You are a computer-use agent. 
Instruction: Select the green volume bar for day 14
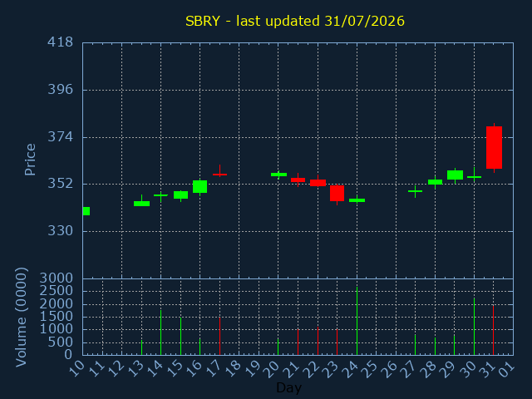coord(160,332)
